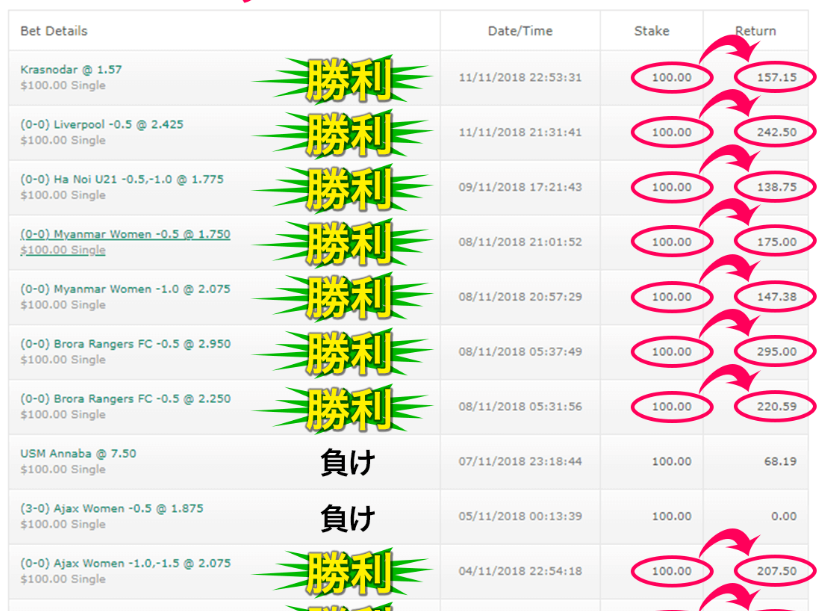Screen dimensions: 818x611
Task: Click the 勝利 badge beside the Liverpool bet
Action: tap(346, 133)
